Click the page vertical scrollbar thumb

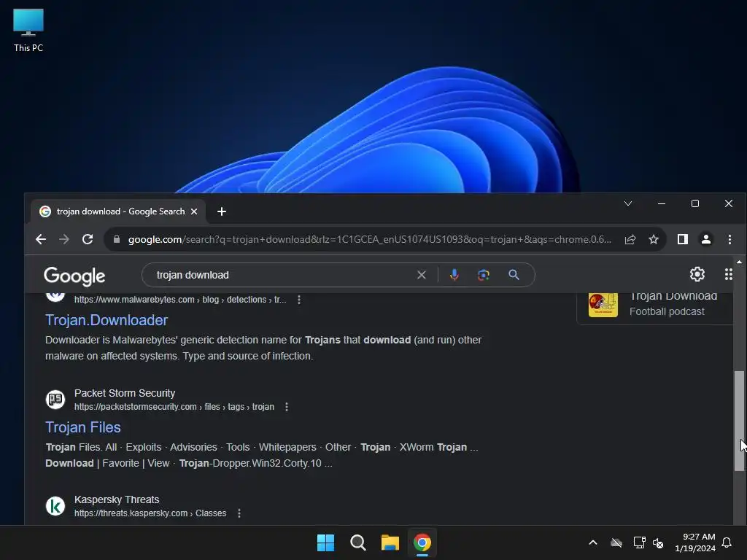[x=739, y=421]
